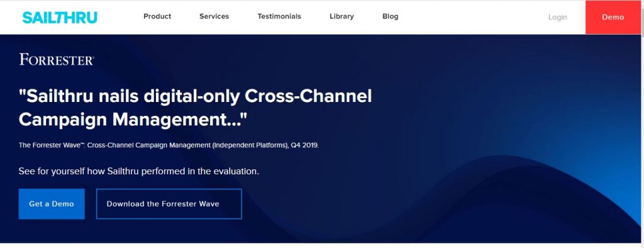Go to Testimonials page

point(279,16)
